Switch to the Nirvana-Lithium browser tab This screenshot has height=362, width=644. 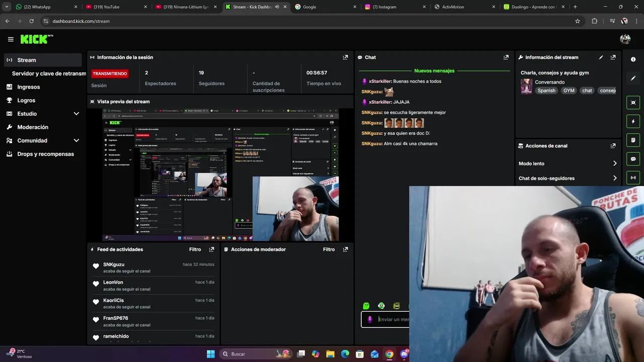[186, 7]
